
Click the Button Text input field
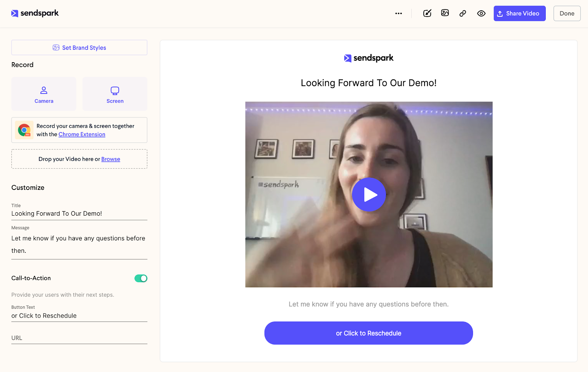click(x=79, y=316)
